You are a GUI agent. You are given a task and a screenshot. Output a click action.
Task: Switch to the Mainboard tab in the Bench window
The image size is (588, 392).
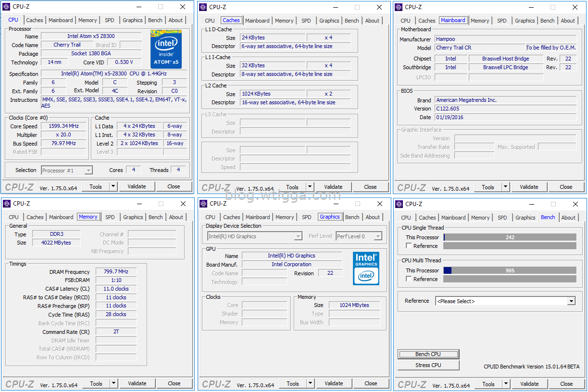[453, 218]
